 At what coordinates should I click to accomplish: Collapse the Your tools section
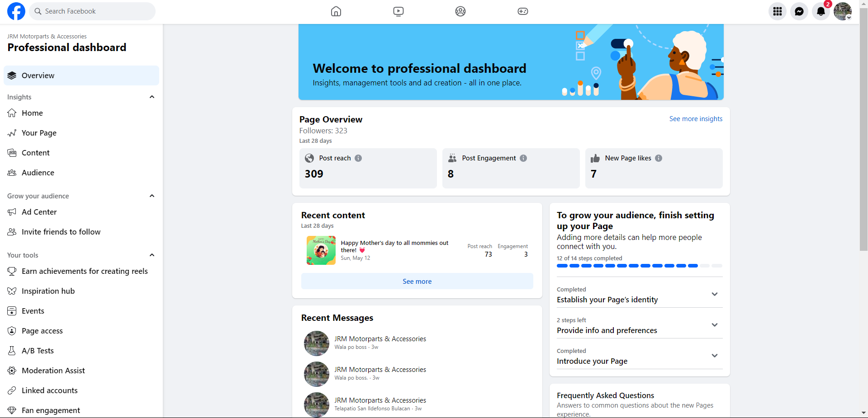click(x=152, y=255)
